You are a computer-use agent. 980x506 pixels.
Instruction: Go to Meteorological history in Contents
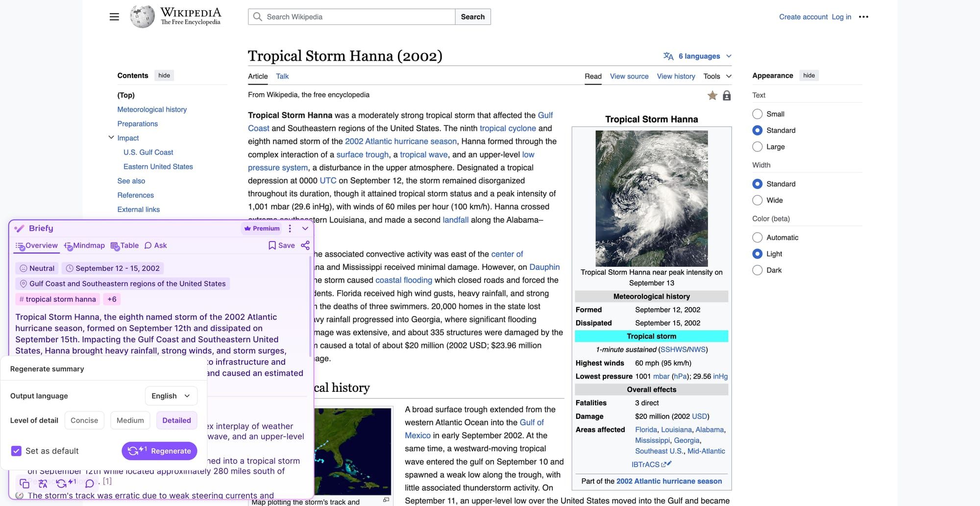[x=152, y=109]
